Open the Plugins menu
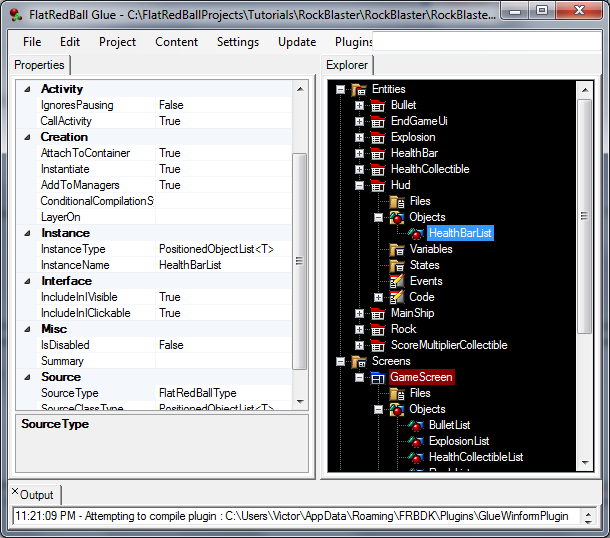 (x=353, y=42)
